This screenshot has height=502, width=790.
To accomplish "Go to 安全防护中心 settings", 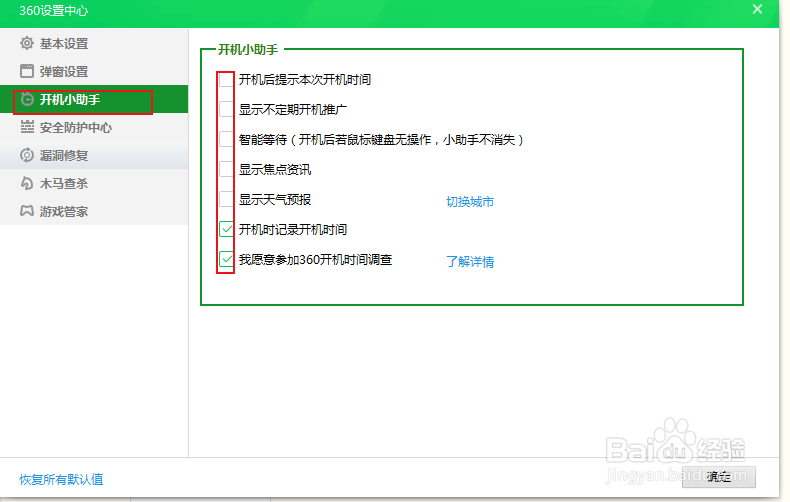I will coord(94,128).
